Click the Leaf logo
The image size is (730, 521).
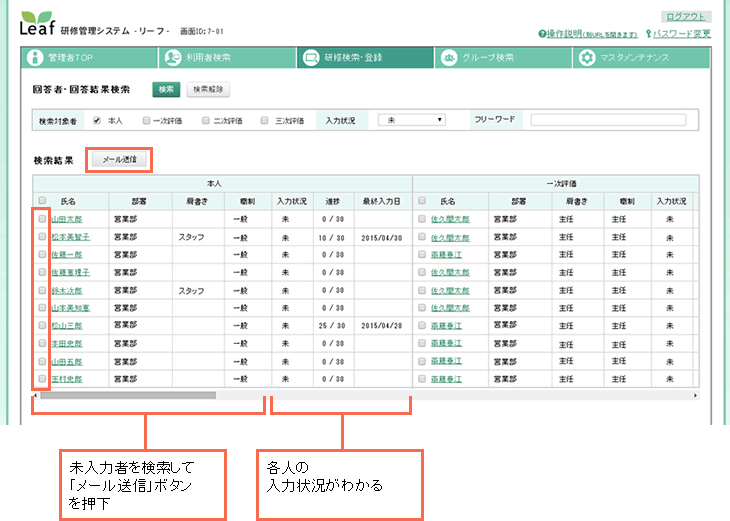[37, 23]
